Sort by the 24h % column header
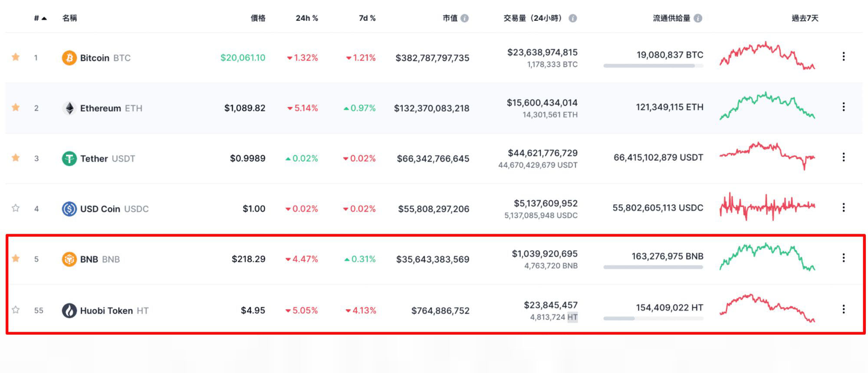This screenshot has width=868, height=373. click(307, 18)
